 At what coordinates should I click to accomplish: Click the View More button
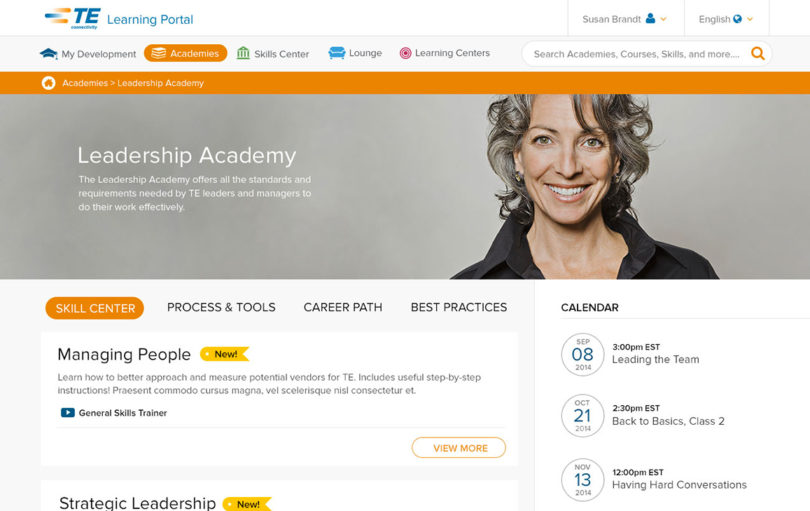point(459,448)
